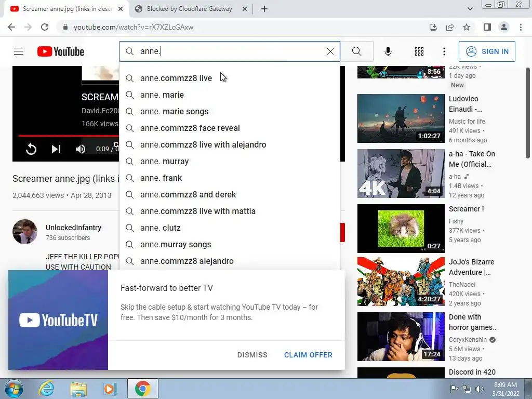Image resolution: width=532 pixels, height=399 pixels.
Task: Click the address bar URL
Action: 134,27
